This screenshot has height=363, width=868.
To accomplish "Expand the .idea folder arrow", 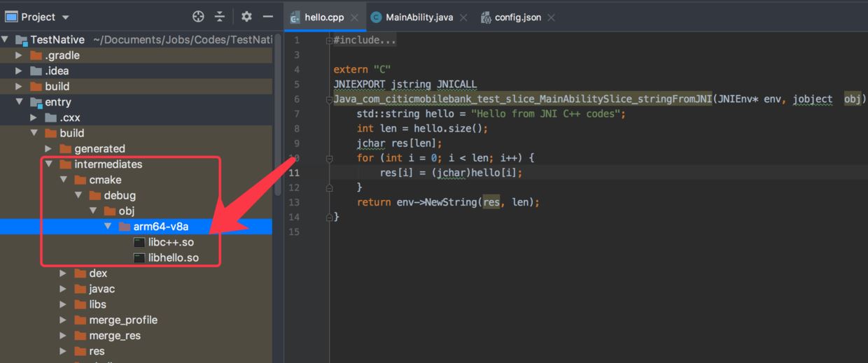I will 20,71.
